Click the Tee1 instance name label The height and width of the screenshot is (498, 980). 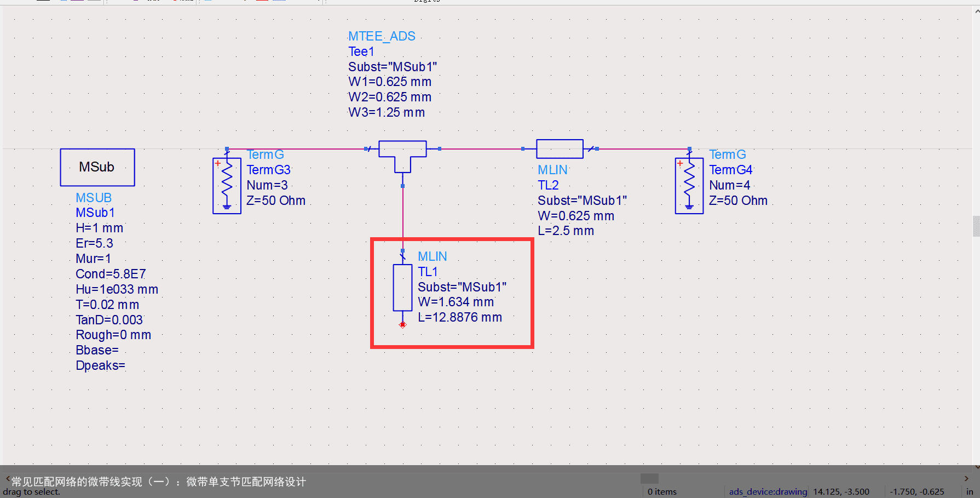[x=361, y=51]
